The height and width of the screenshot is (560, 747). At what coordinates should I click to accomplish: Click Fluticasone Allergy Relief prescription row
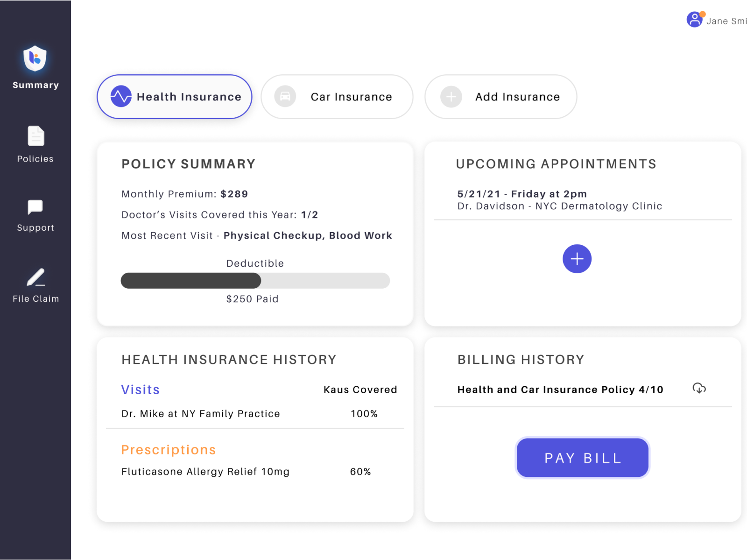coord(205,472)
